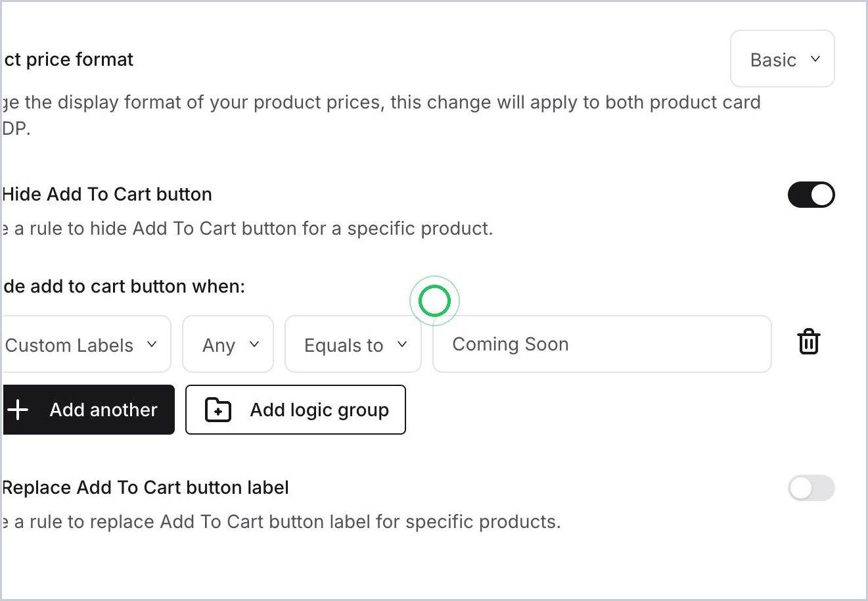Open the Basic price format dropdown
Viewport: 868px width, 601px height.
(x=783, y=59)
